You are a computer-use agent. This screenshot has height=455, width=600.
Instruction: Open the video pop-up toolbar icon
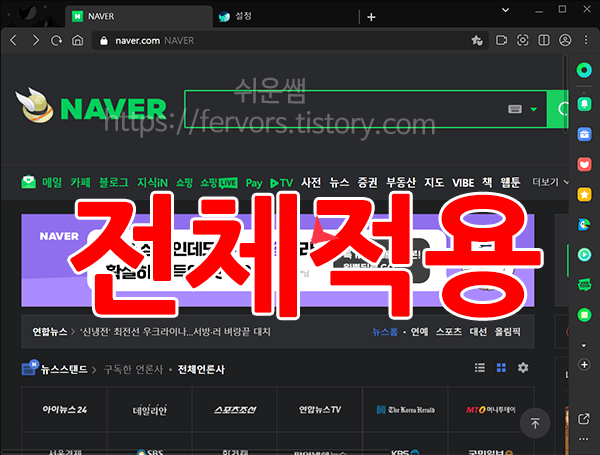click(501, 40)
